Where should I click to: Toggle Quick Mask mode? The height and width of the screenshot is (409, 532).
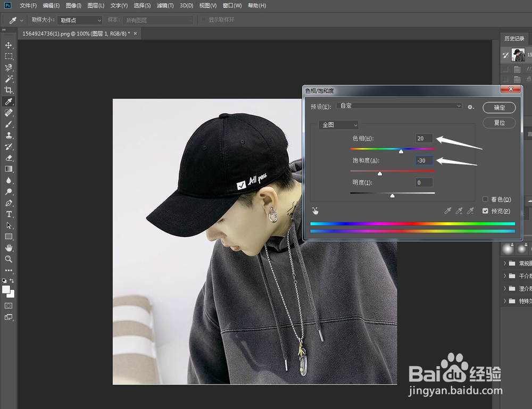coord(9,306)
